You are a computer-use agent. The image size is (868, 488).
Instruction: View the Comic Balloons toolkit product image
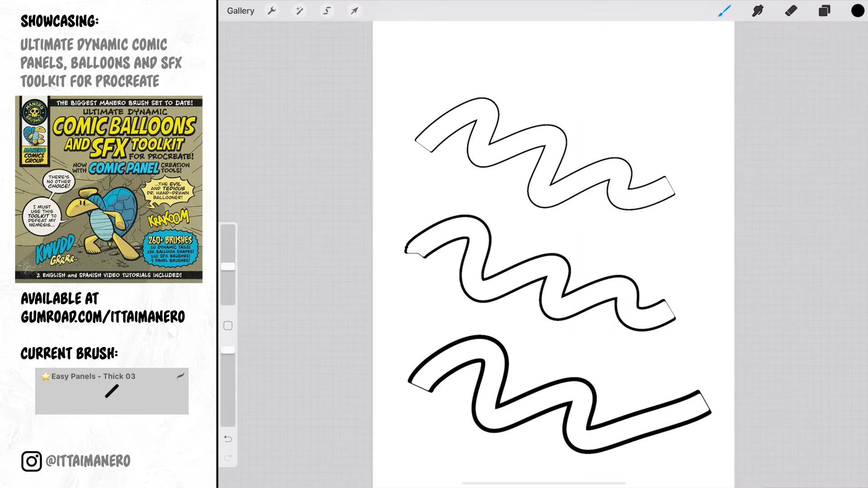tap(109, 189)
